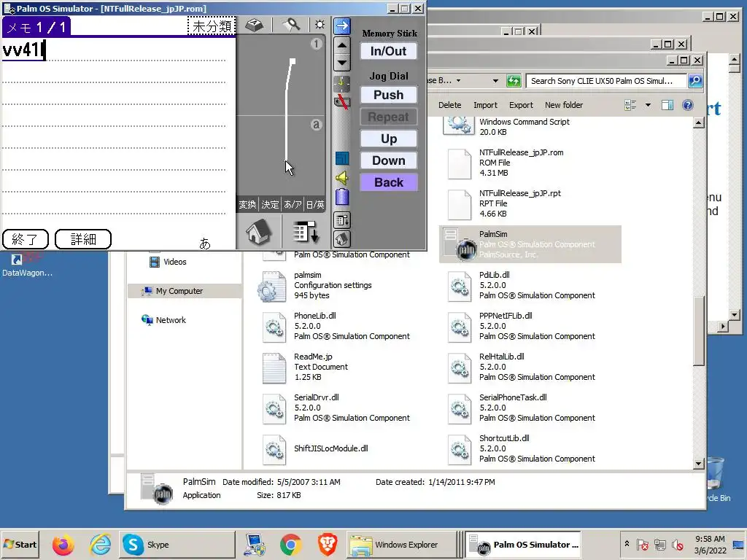
Task: Toggle the preview pane icon in Explorer
Action: [x=667, y=105]
